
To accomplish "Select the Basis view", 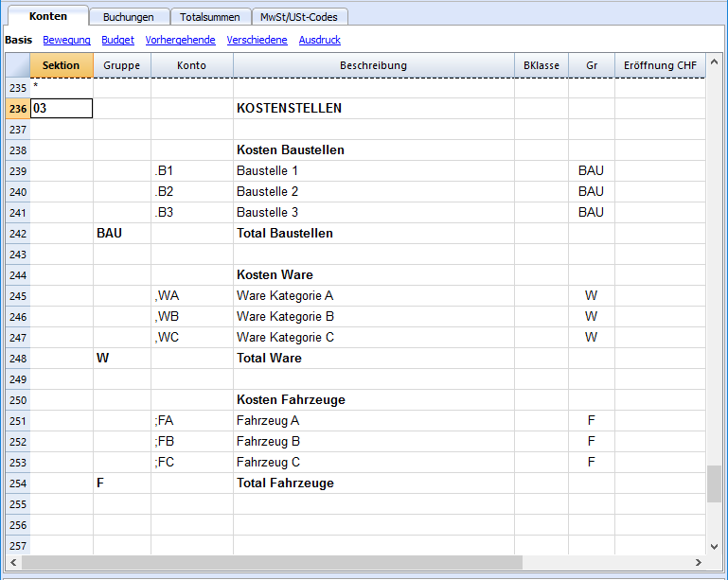I will pos(19,40).
